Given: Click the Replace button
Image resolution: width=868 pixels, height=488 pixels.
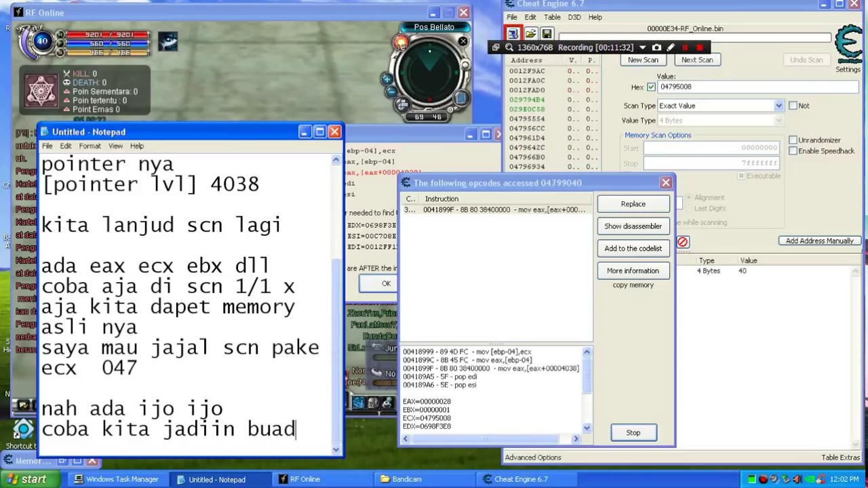Looking at the screenshot, I should pyautogui.click(x=633, y=204).
